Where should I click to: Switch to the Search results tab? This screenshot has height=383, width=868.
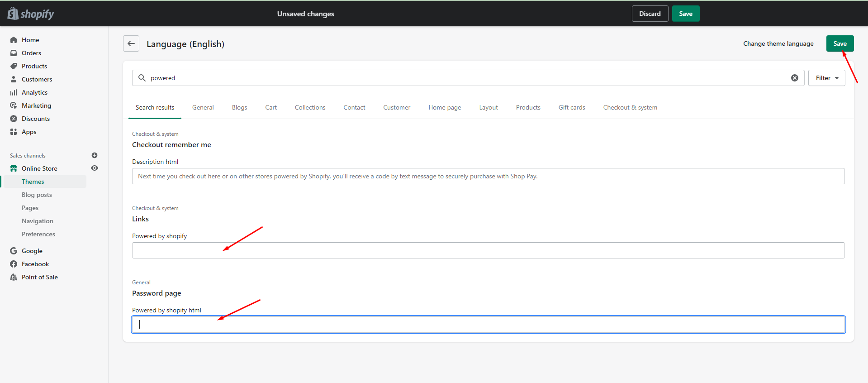tap(155, 107)
